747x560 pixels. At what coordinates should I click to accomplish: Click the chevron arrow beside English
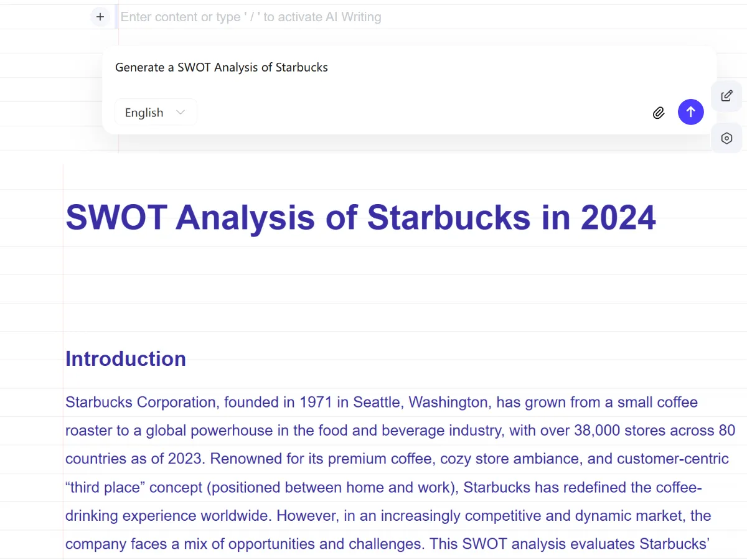tap(181, 113)
